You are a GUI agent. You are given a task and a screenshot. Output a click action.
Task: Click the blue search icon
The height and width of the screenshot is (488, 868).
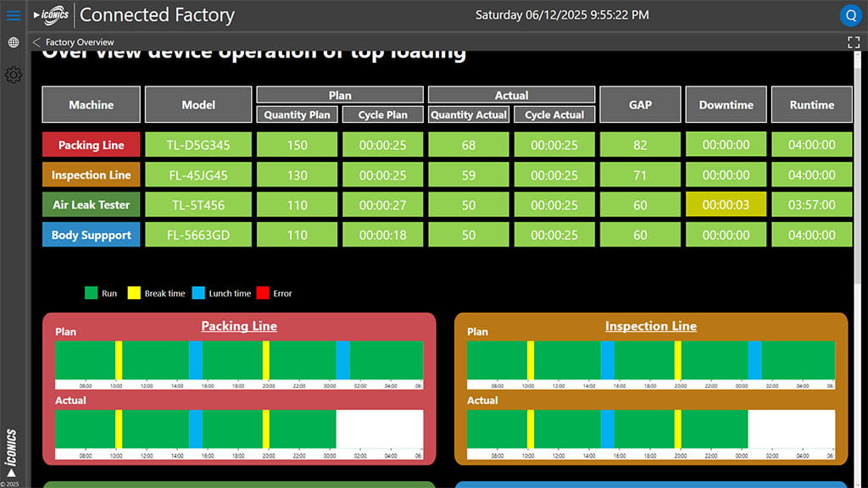[x=850, y=15]
